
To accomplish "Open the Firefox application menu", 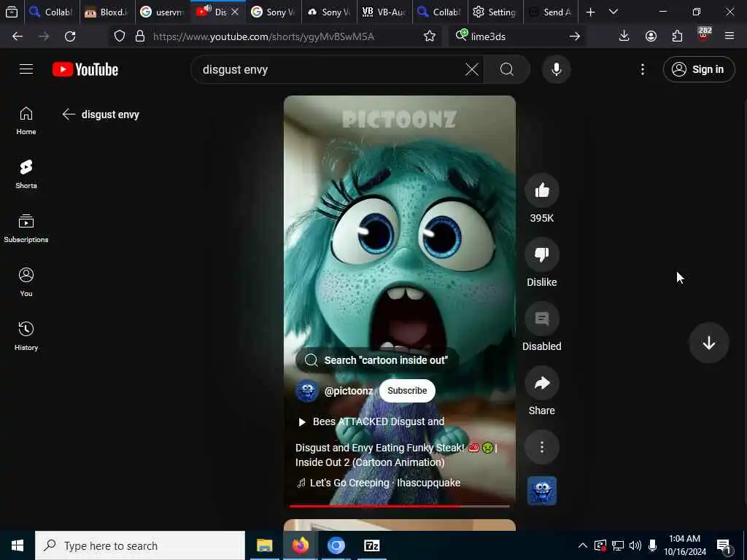I will click(x=729, y=36).
